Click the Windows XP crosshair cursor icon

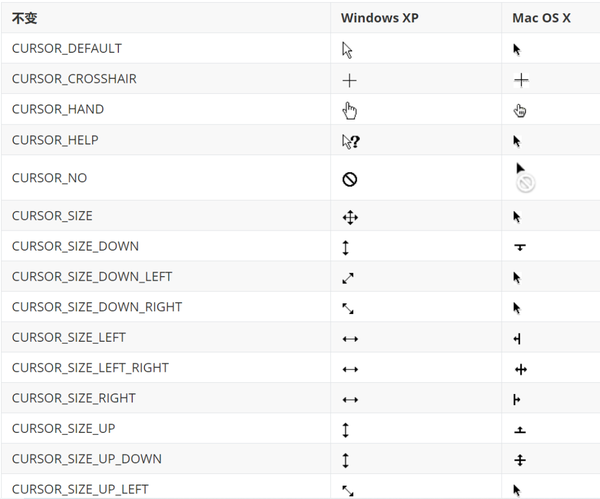(x=350, y=80)
